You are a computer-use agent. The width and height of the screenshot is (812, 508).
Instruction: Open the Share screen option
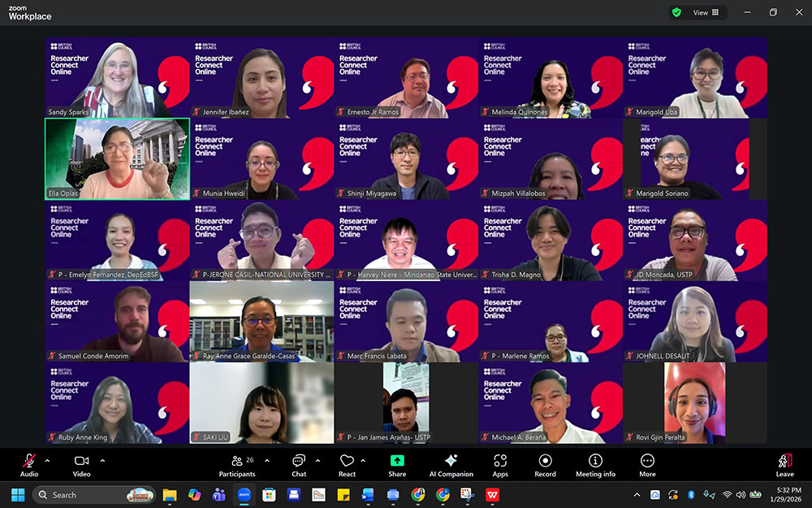[397, 463]
